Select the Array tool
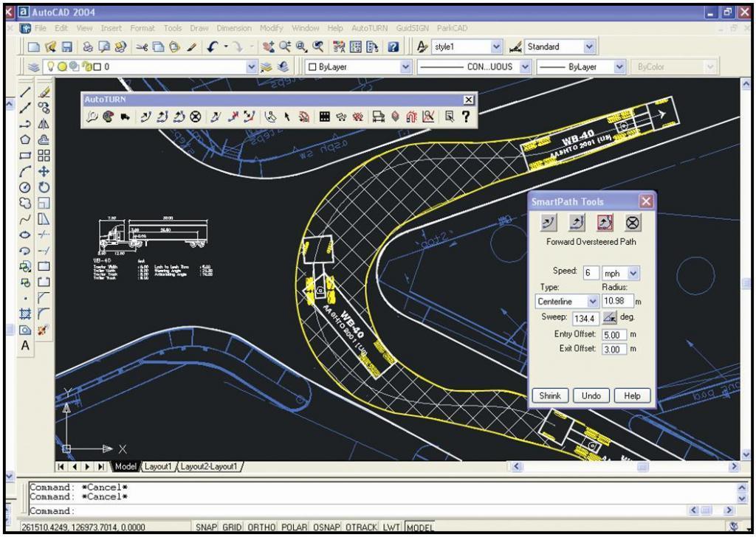756x537 pixels. 44,156
